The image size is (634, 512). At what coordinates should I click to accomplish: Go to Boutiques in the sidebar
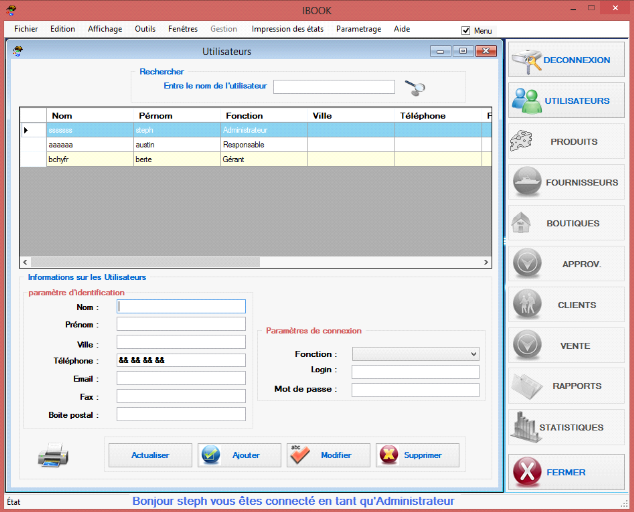click(x=567, y=223)
